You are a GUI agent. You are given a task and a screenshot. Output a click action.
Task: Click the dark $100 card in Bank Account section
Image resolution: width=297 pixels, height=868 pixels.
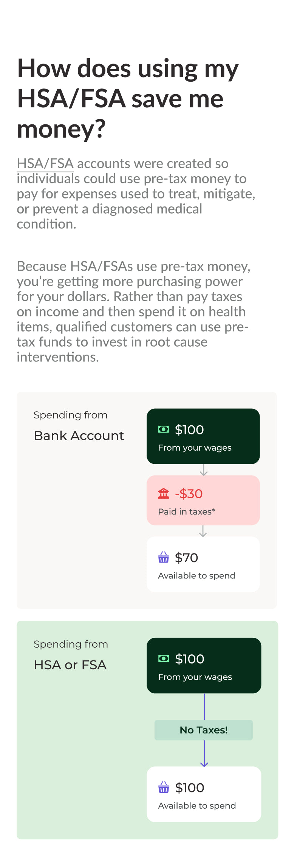click(203, 436)
